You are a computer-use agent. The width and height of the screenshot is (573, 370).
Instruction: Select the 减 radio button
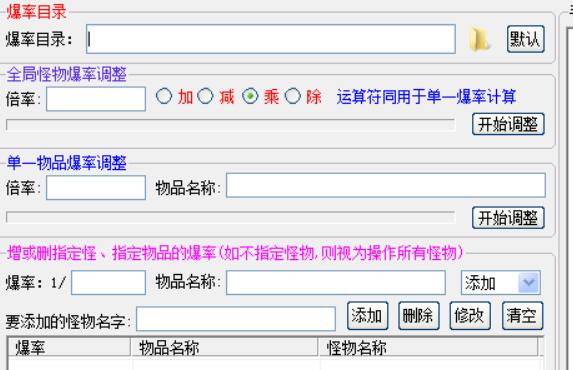pos(205,97)
